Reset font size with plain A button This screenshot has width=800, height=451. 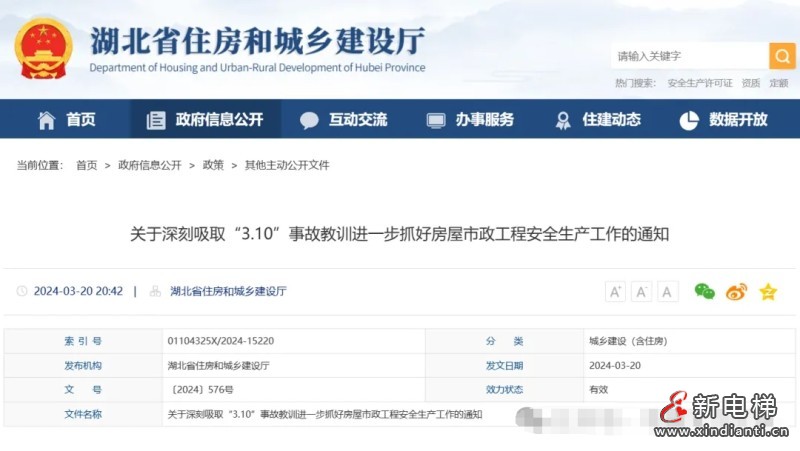point(667,292)
